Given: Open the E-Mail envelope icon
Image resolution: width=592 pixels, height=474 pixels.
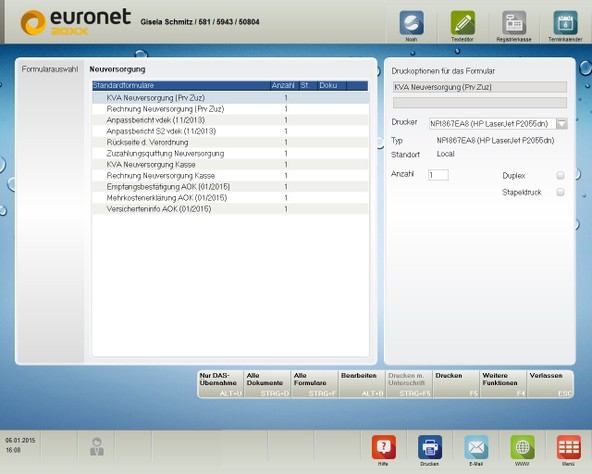Looking at the screenshot, I should point(476,447).
